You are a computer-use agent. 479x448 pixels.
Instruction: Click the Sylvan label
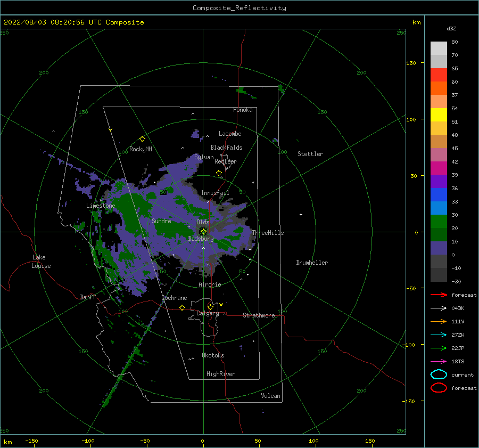coord(204,157)
